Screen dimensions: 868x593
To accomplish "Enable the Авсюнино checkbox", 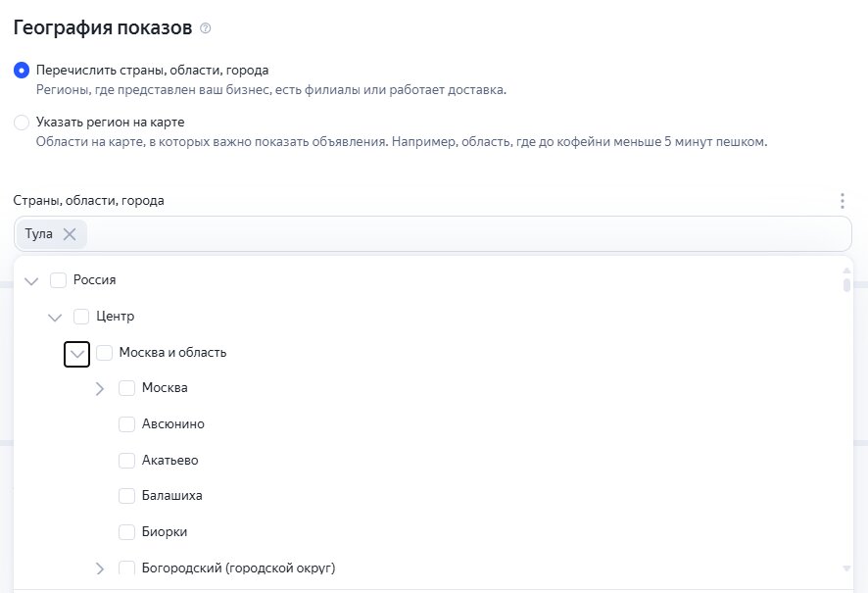I will point(126,424).
